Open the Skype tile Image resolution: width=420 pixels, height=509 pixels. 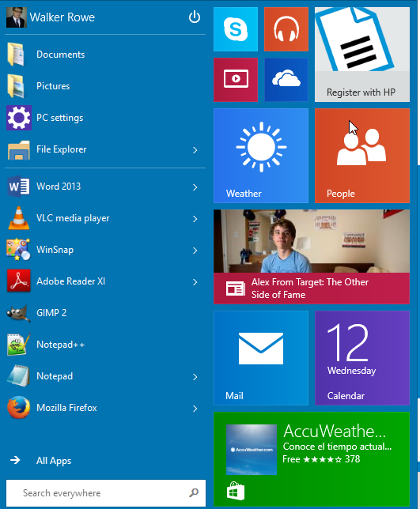click(x=236, y=29)
